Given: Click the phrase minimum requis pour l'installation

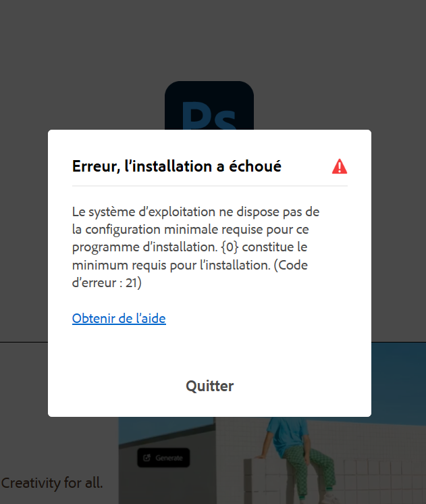Looking at the screenshot, I should pos(171,266).
